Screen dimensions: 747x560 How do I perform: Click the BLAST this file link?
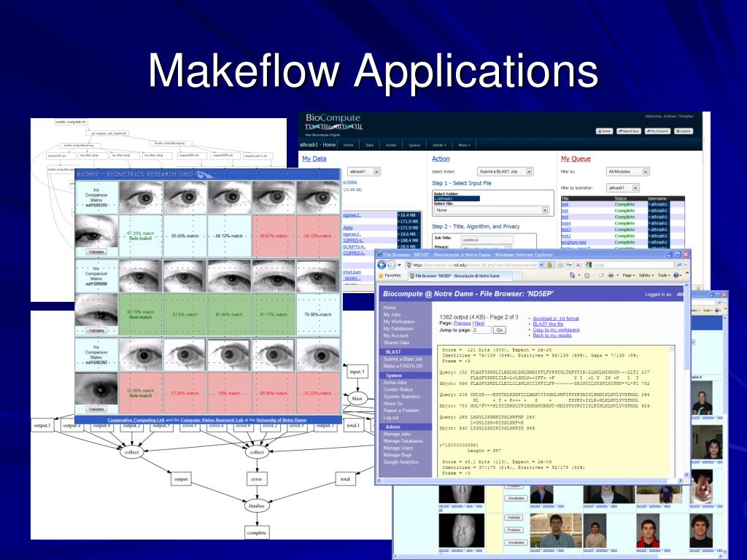tap(548, 324)
